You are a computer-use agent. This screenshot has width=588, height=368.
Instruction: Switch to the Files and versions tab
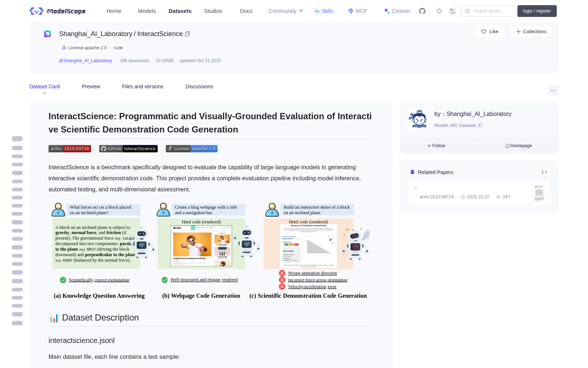143,86
